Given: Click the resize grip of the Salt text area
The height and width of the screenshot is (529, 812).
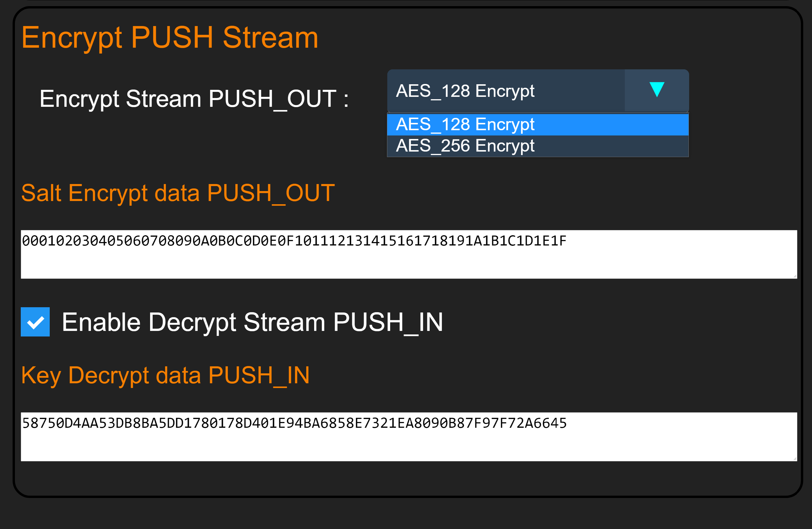Looking at the screenshot, I should [x=795, y=276].
